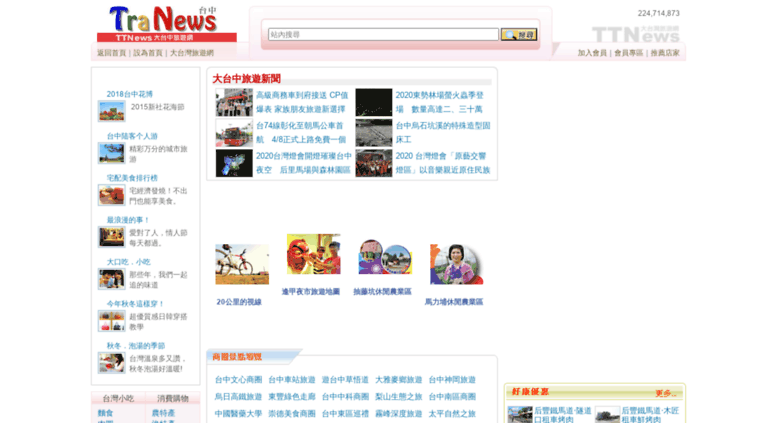Open the 逢甲夜市旅遊地圖 caption link
Viewport: 777px width, 423px height.
click(x=311, y=292)
